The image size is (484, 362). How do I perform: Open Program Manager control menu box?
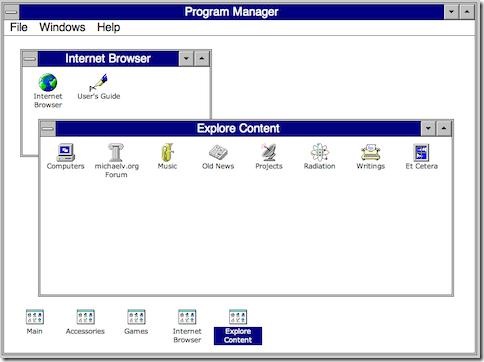coord(12,12)
